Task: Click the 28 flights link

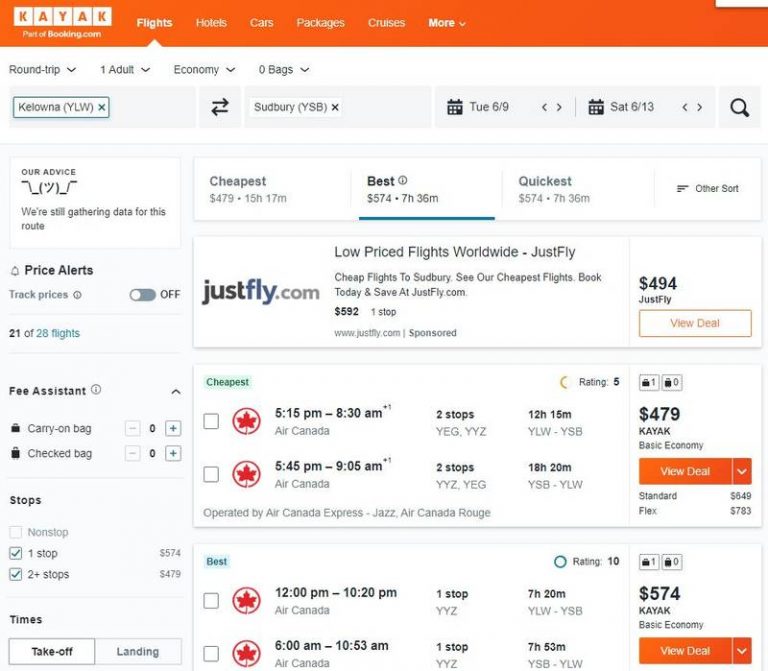Action: [58, 334]
